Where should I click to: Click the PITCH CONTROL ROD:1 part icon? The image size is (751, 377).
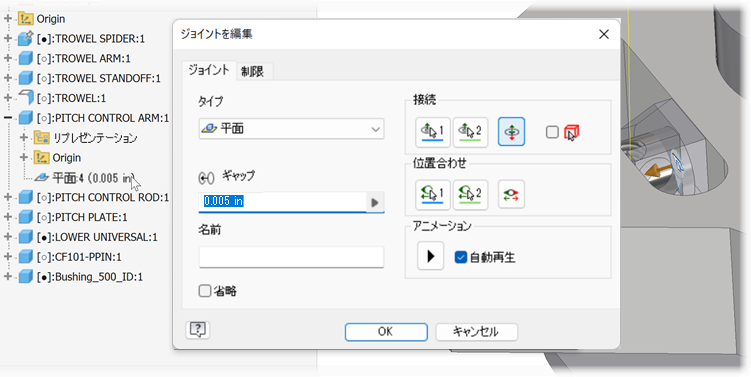(25, 197)
